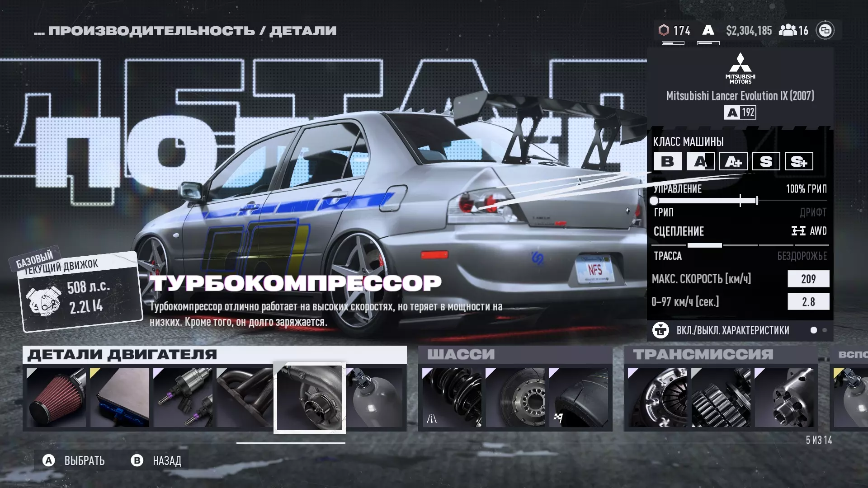868x488 pixels.
Task: Adjust the УПРАВЛЕНИЕ grip-drift slider handle
Action: click(654, 201)
